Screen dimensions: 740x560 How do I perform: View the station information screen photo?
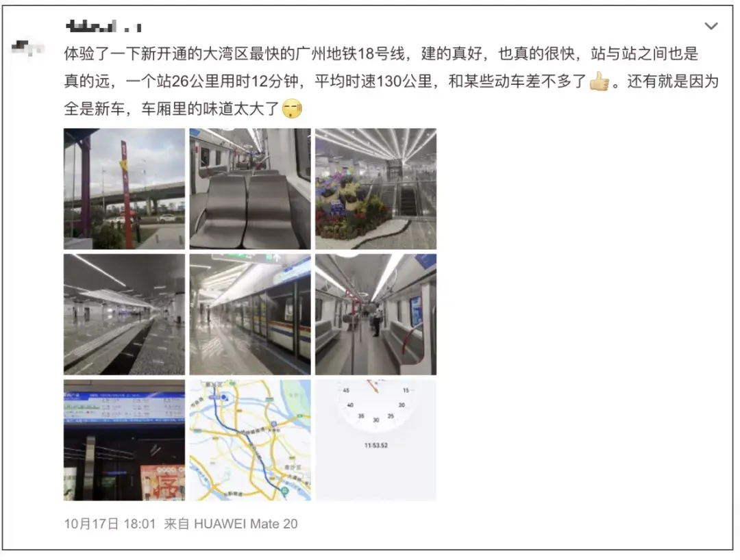(x=124, y=440)
